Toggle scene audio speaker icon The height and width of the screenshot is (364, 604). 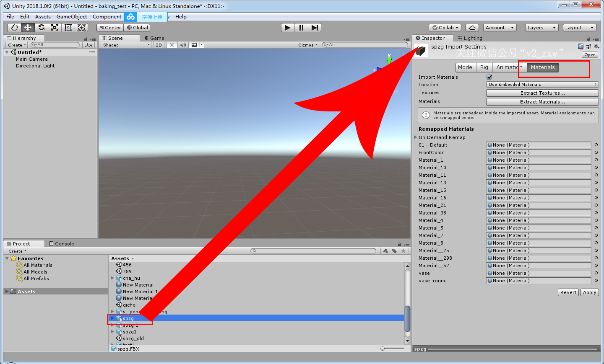coord(183,45)
